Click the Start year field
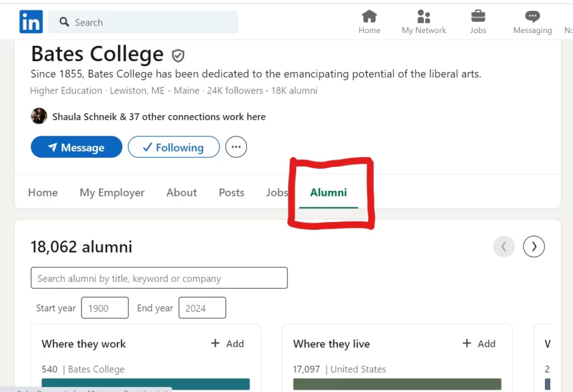The image size is (573, 392). 104,308
